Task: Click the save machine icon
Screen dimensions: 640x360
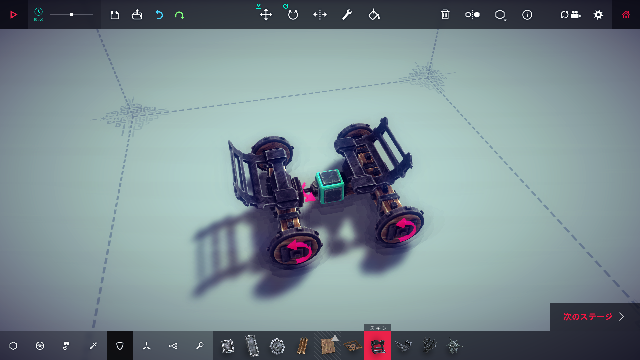Action: pos(115,15)
